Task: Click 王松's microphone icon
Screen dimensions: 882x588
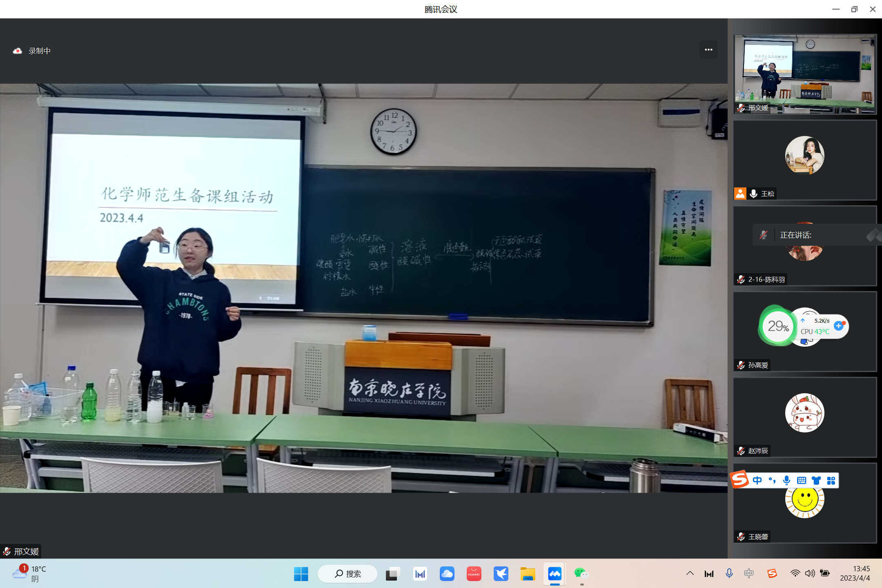Action: pyautogui.click(x=753, y=194)
